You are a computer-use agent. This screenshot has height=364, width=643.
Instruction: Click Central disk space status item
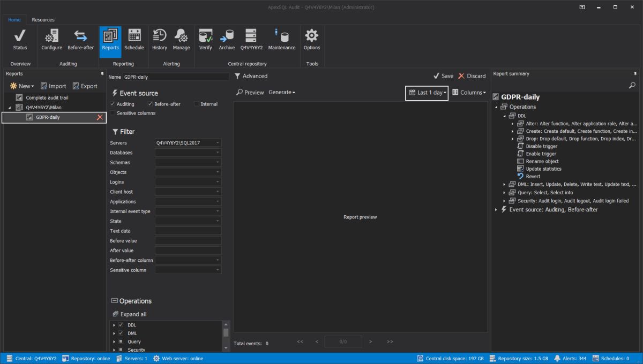(450, 359)
